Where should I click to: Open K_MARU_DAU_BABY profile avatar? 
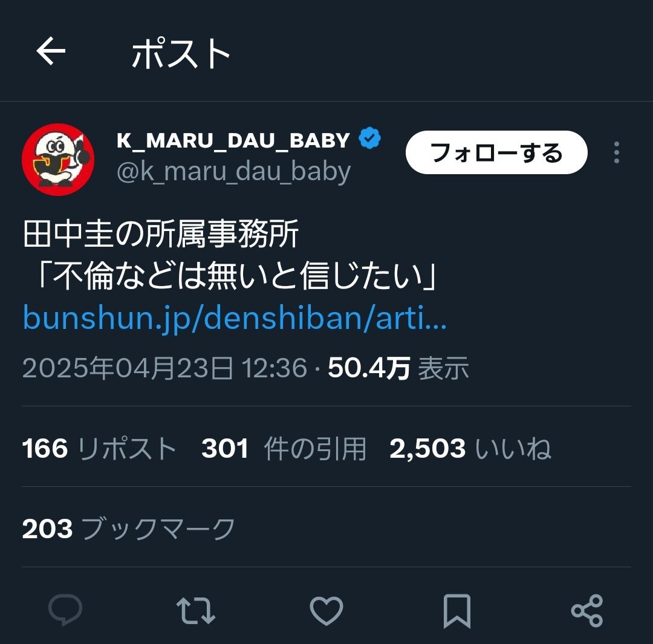pos(58,160)
